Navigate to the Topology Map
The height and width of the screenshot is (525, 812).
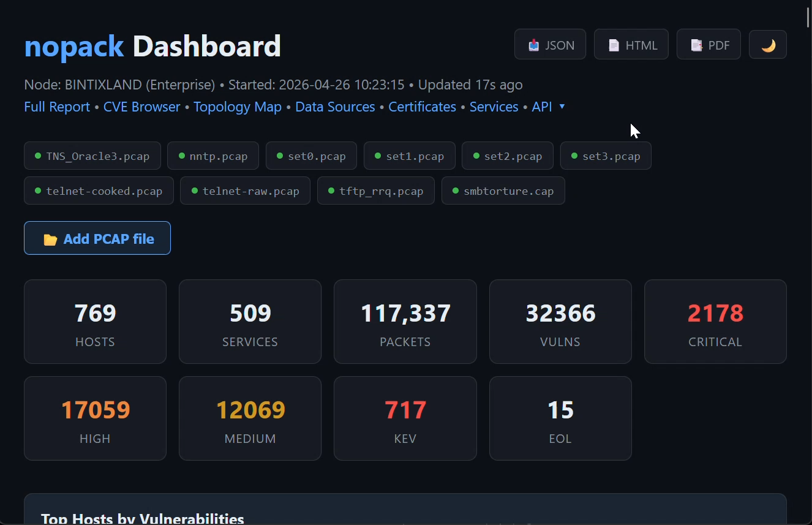(x=238, y=107)
